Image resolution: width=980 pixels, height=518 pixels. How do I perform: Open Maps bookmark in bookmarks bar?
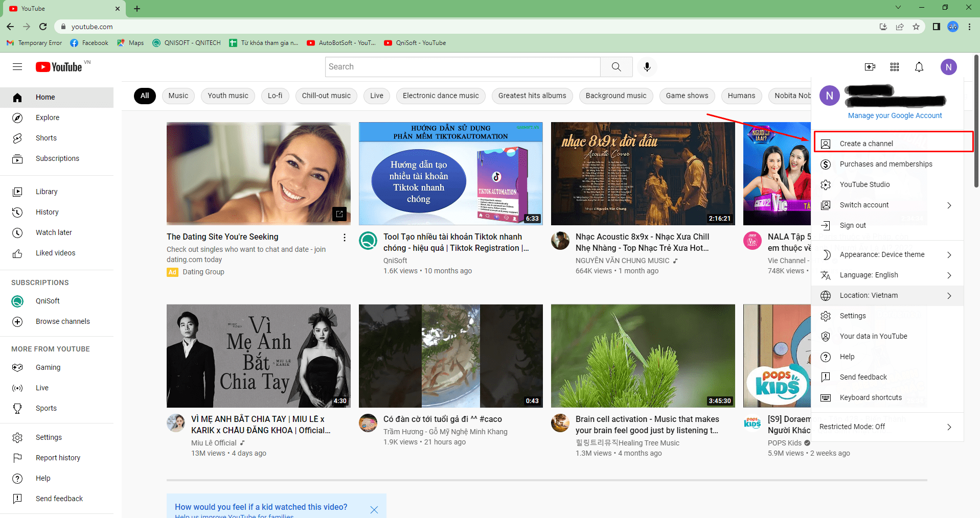130,43
